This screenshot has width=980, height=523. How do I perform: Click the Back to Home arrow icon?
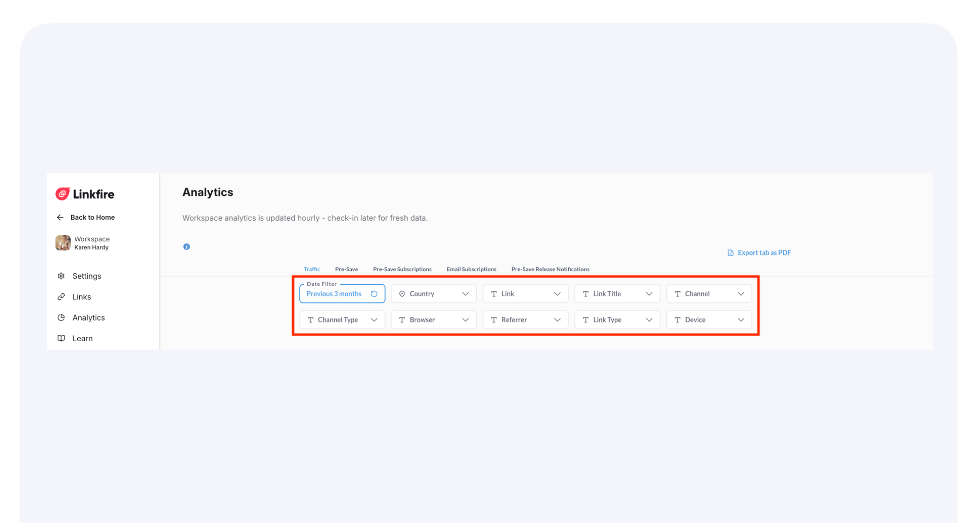pyautogui.click(x=60, y=217)
